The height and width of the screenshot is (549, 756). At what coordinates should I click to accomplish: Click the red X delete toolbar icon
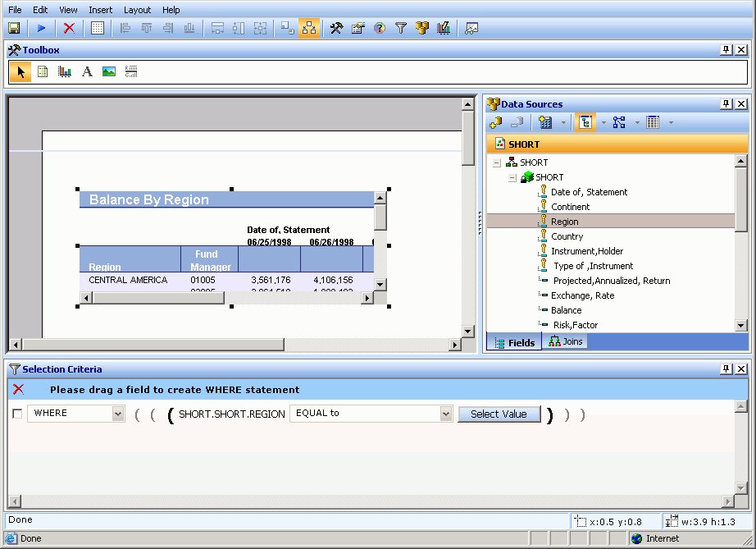point(69,29)
